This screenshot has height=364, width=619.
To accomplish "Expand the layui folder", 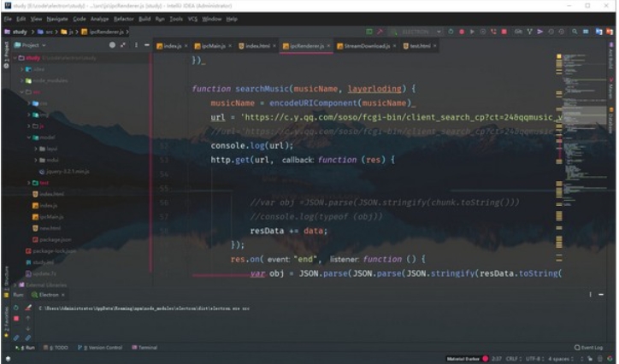I will point(36,149).
